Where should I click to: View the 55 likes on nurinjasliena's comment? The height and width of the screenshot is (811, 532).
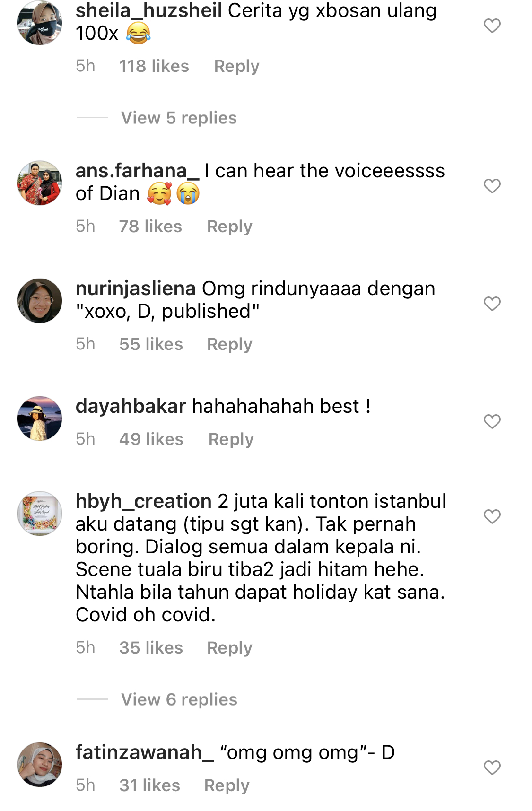151,344
